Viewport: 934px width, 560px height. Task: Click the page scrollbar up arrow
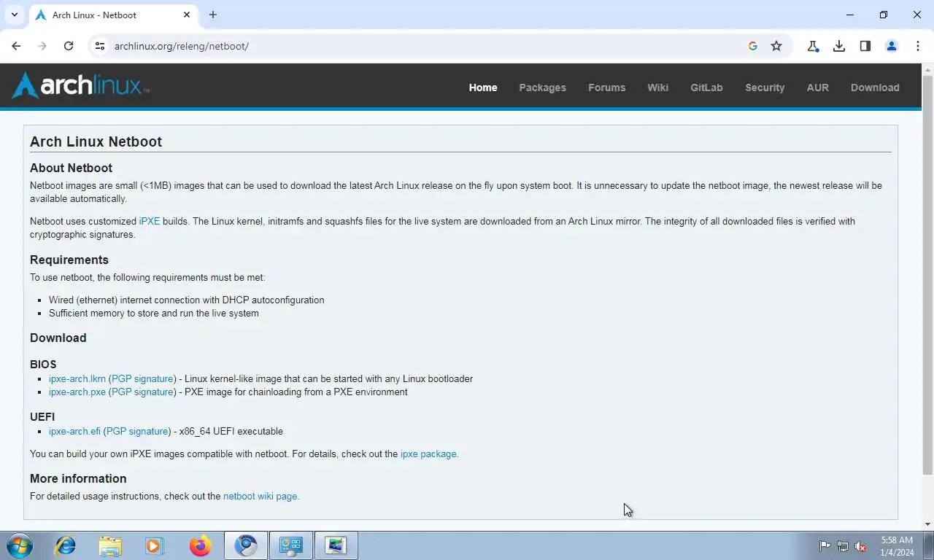[x=927, y=70]
